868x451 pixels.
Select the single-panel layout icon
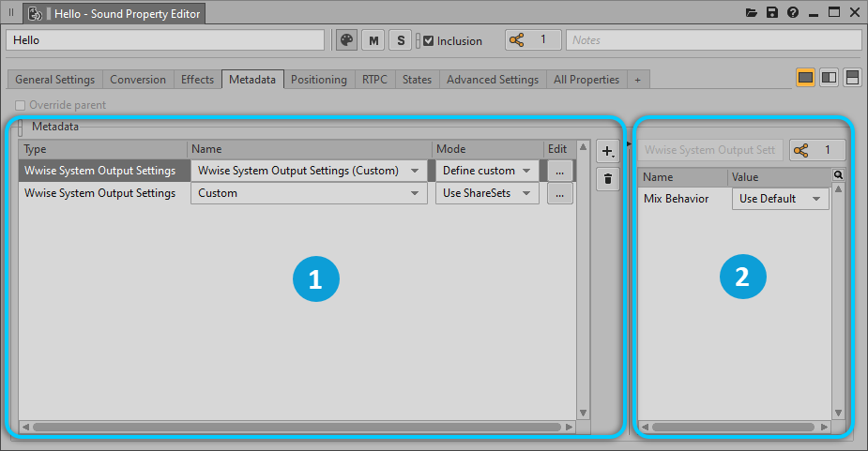coord(805,78)
